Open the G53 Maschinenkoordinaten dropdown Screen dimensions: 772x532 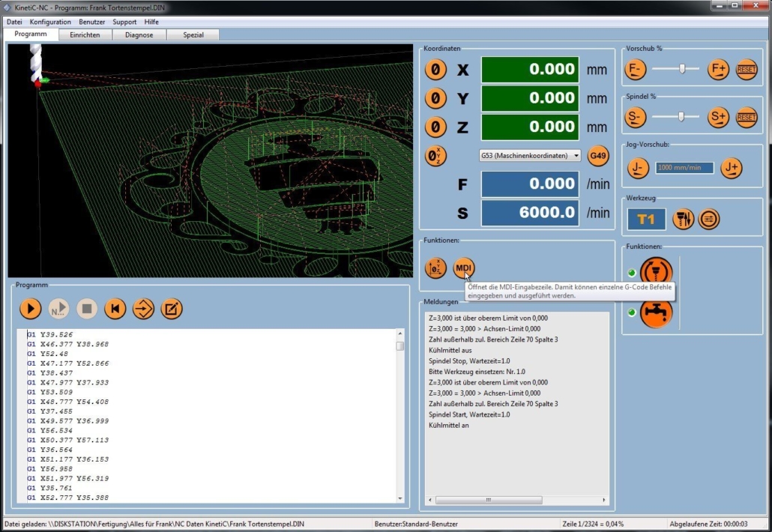coord(529,156)
